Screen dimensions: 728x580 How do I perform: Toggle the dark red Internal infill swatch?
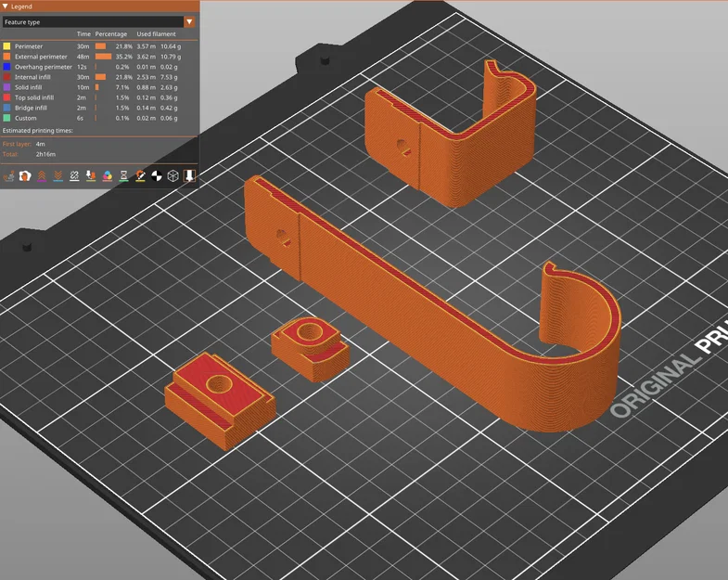(x=6, y=77)
